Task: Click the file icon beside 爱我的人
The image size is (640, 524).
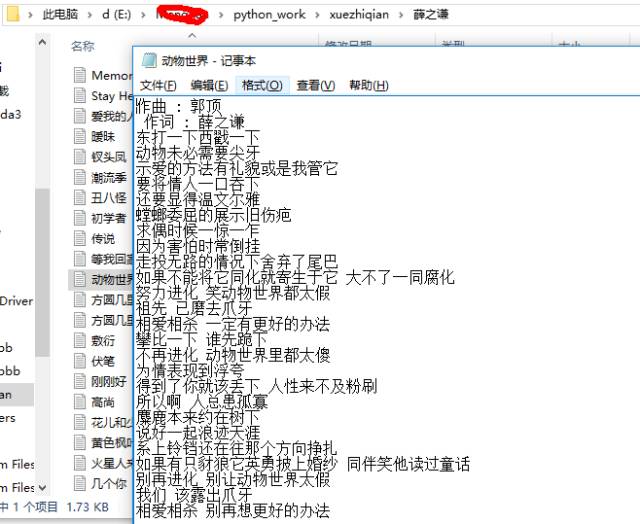Action: click(x=80, y=116)
